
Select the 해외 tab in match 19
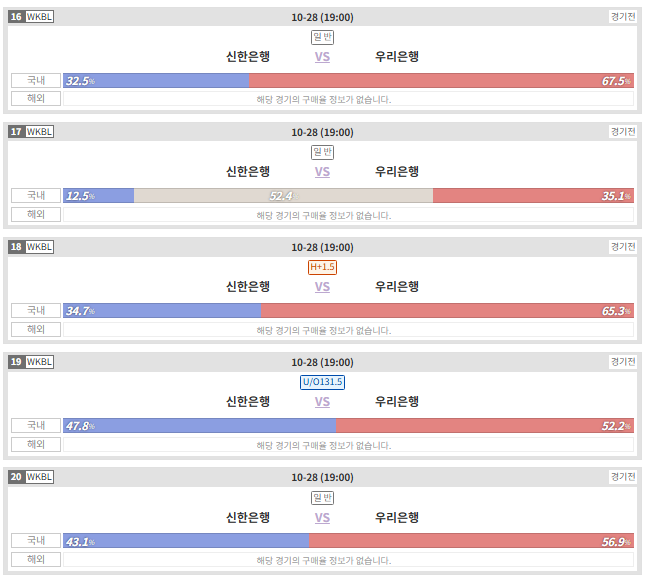[36, 444]
